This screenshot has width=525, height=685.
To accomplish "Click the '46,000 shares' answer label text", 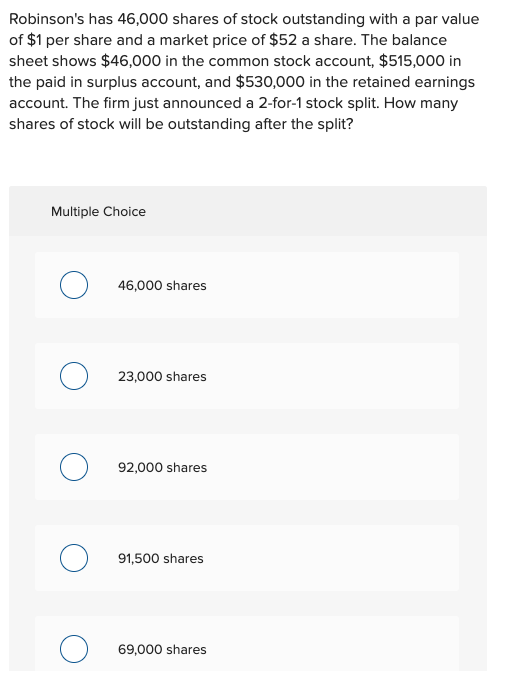I will [162, 286].
